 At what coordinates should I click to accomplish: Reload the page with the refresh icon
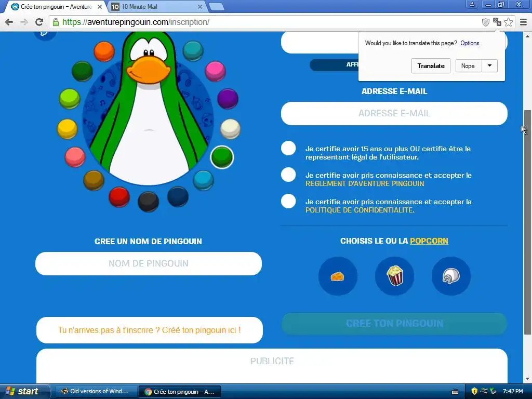39,22
